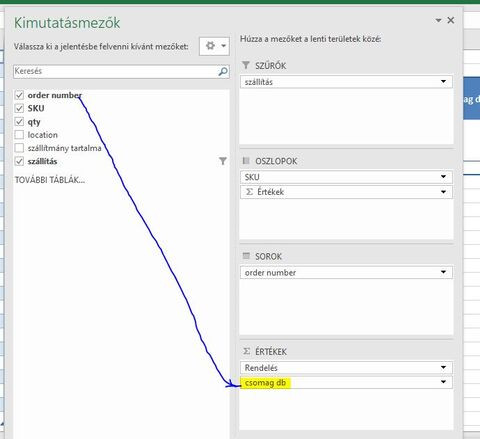The width and height of the screenshot is (480, 439).
Task: Click the filter funnel icon beside szállítás
Action: pos(223,161)
